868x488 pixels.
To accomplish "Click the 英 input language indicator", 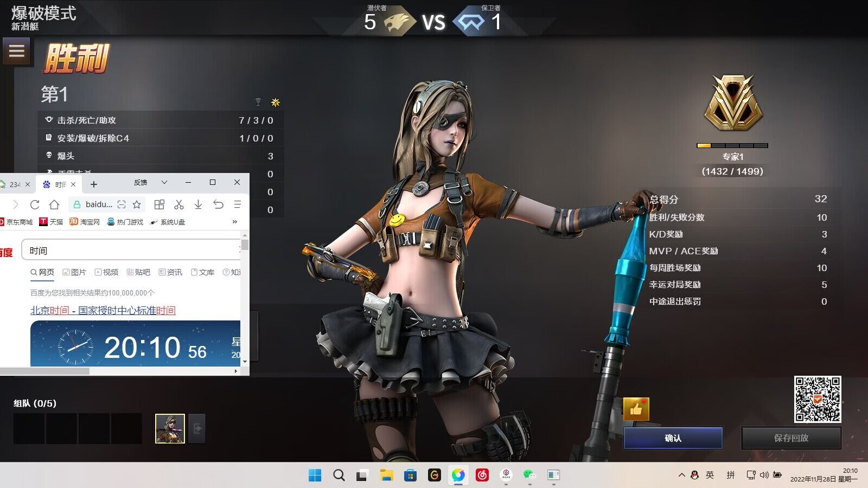I will click(x=710, y=475).
